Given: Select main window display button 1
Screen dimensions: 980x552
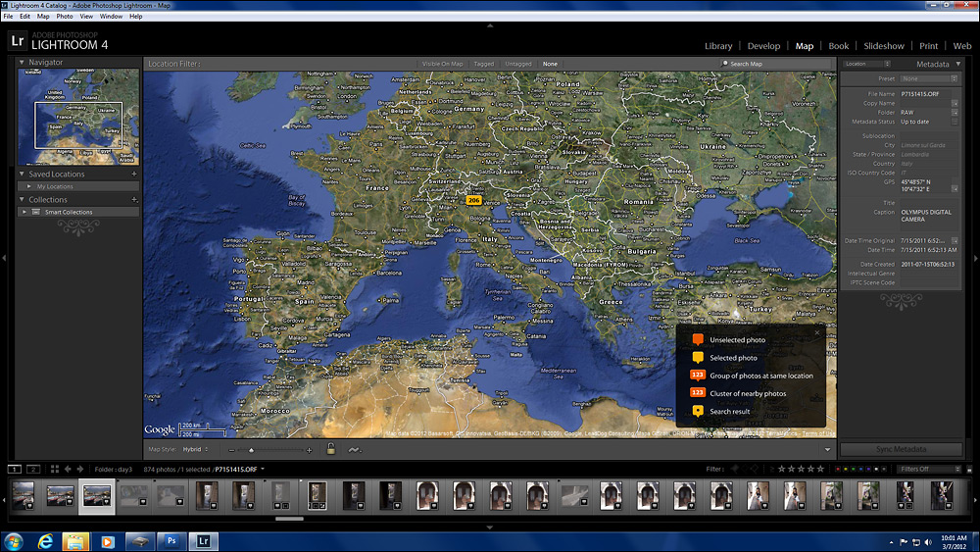Looking at the screenshot, I should pyautogui.click(x=15, y=469).
